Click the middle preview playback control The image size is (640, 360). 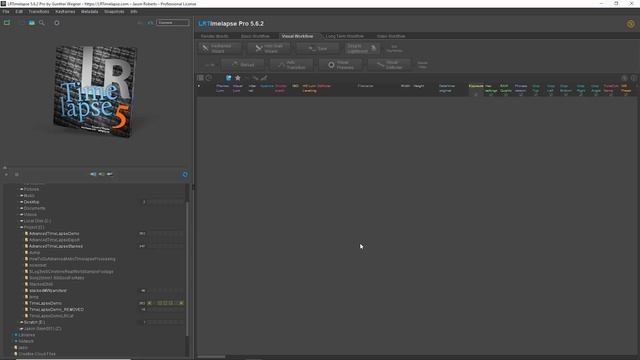pos(101,174)
